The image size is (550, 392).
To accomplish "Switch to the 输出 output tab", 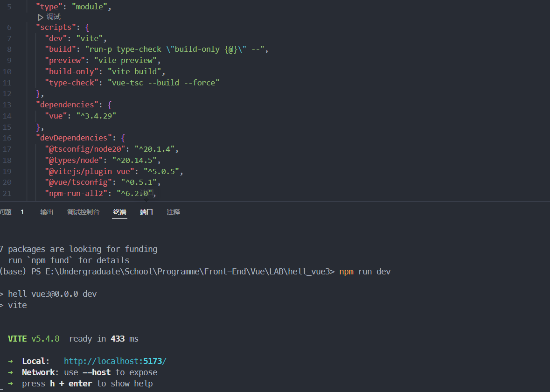I will 47,212.
